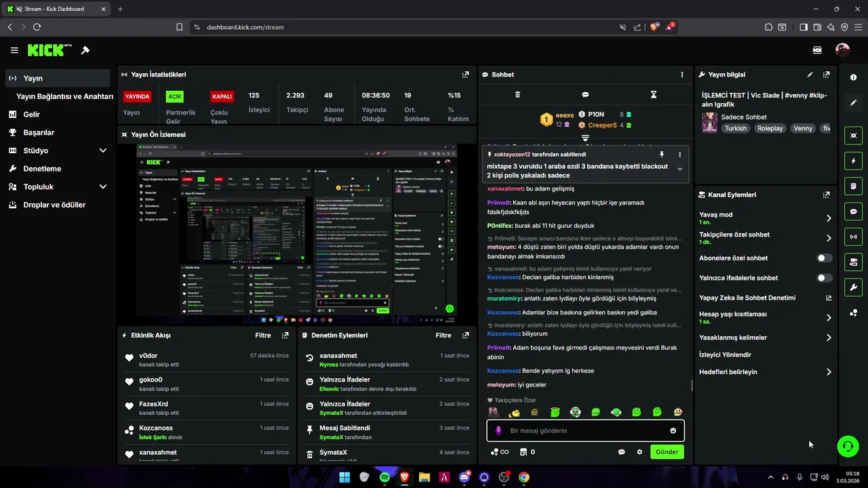This screenshot has width=868, height=488.
Task: Pop out the Denetim Eylemleri panel
Action: pyautogui.click(x=465, y=335)
